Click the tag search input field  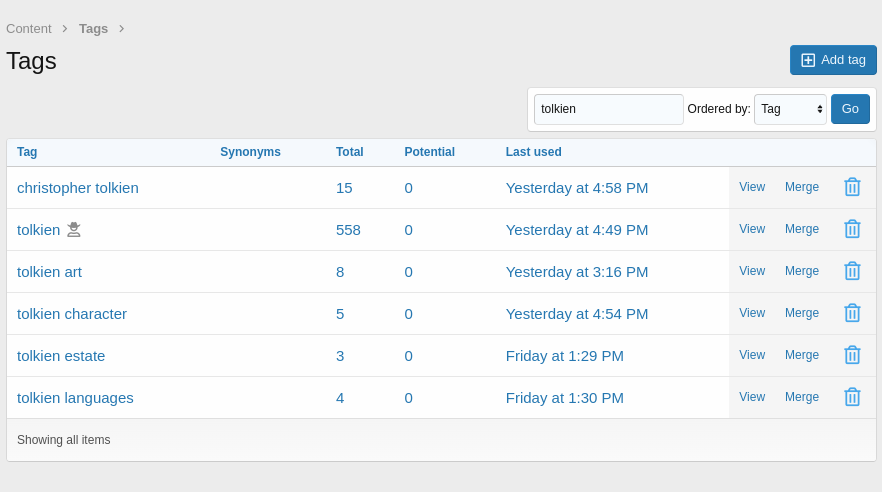pos(608,109)
